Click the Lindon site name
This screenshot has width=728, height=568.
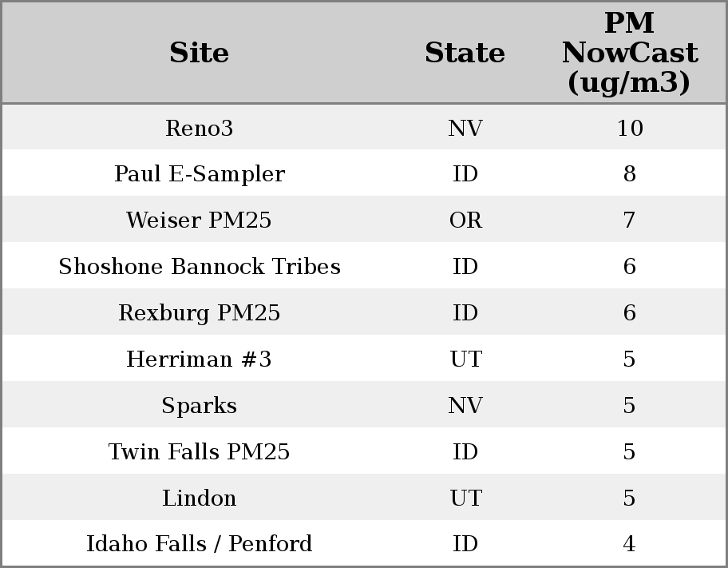199,498
